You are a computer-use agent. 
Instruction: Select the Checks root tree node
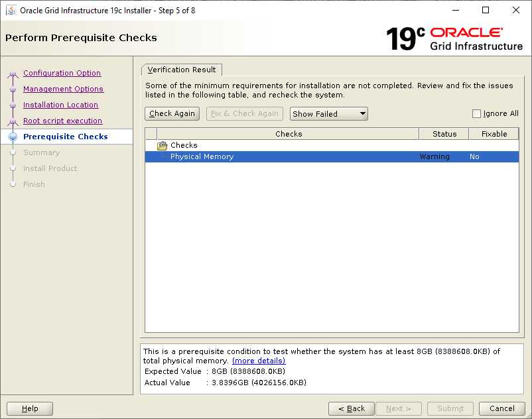click(x=184, y=145)
